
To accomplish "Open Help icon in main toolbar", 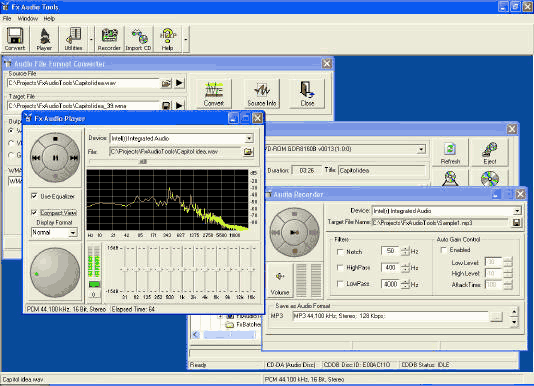I will [168, 39].
